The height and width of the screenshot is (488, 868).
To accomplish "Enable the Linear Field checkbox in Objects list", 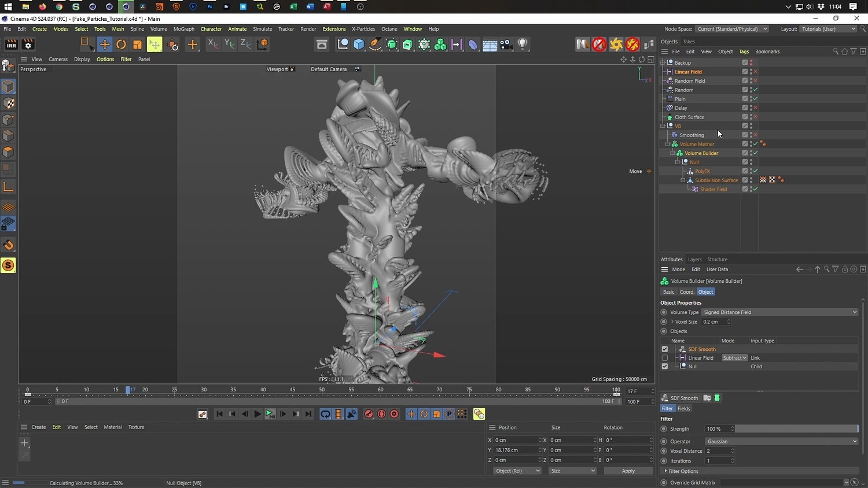I will 664,358.
